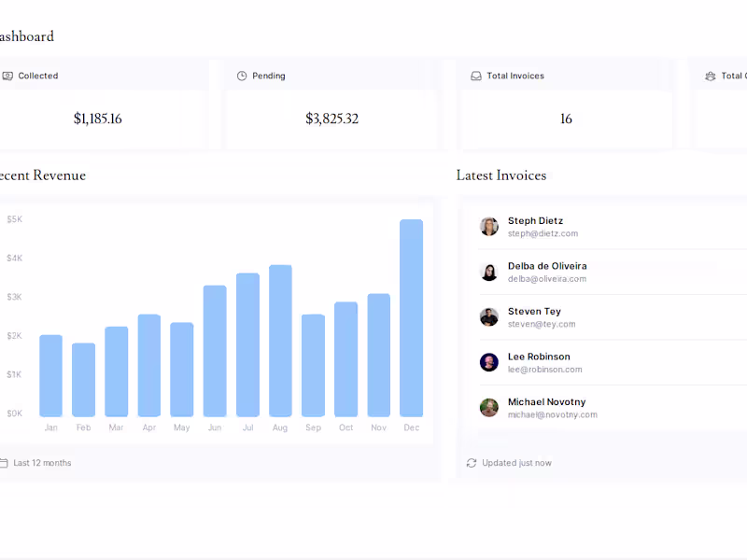
Task: Click the name Lee Robinson
Action: coord(539,357)
